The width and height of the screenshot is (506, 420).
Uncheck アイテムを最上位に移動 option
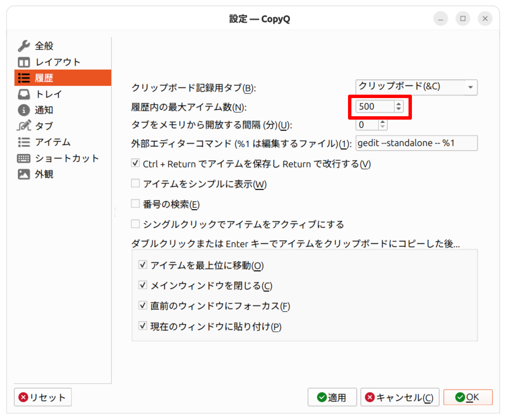(143, 265)
